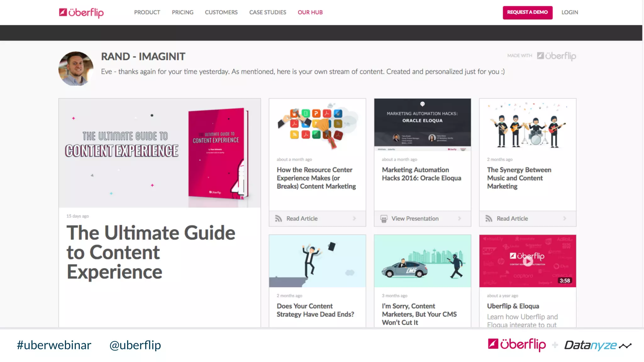Click the 'about a year ago' timestamp
Viewport: 644px width, 362px height.
point(502,296)
